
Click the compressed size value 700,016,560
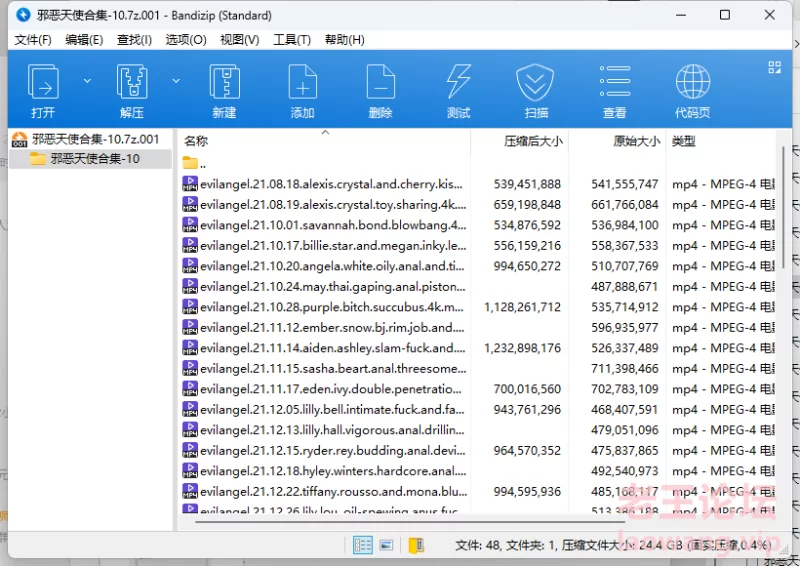[527, 389]
